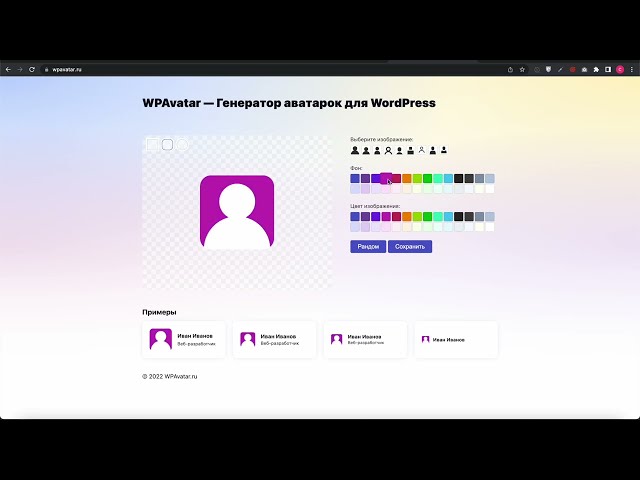
Task: Set Фон background to mint
Action: pos(438,178)
